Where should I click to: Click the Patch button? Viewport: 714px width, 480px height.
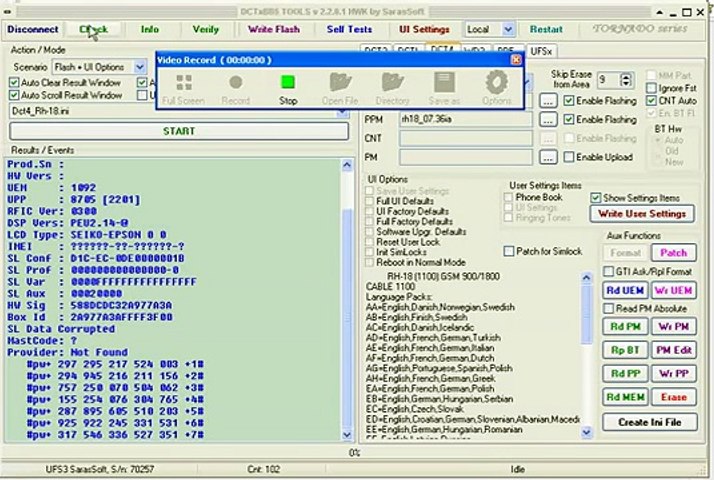673,253
